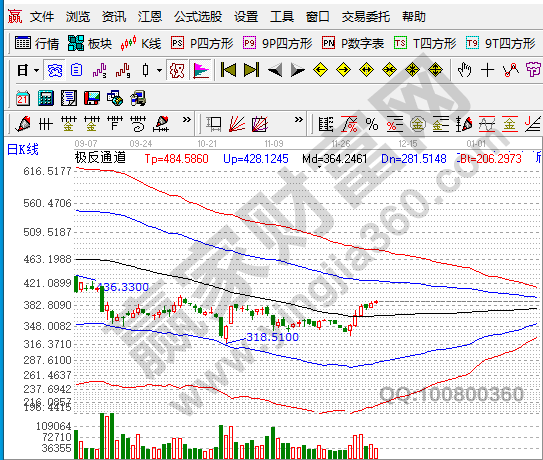The image size is (543, 460).
Task: Select the crosshair cursor tool
Action: coord(487,70)
